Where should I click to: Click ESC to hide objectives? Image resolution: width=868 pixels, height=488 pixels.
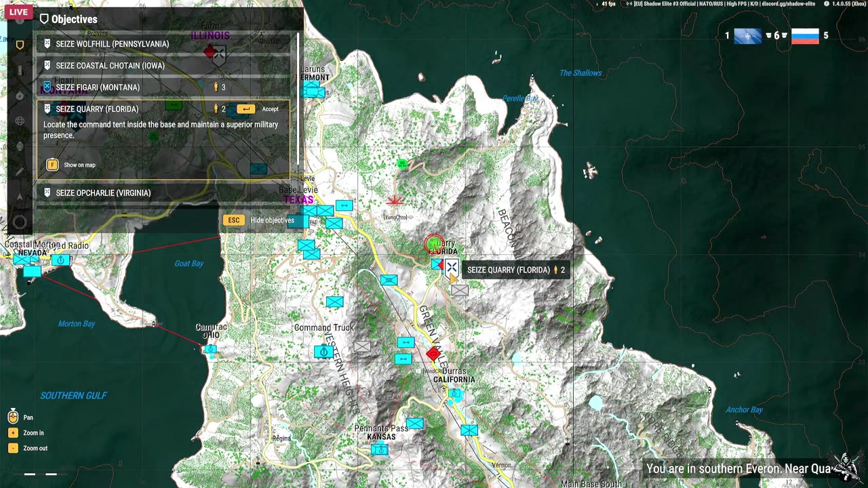(234, 220)
